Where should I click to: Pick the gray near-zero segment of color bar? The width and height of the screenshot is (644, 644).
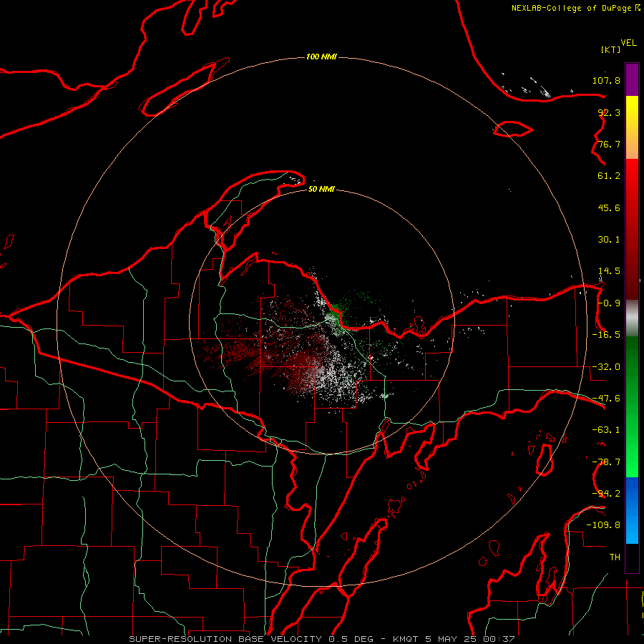pos(632,318)
